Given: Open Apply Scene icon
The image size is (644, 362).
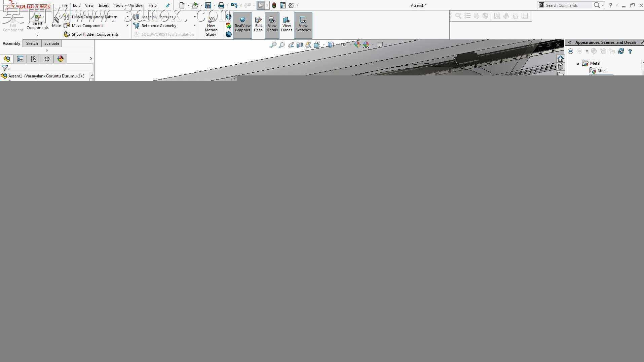Looking at the screenshot, I should point(366,45).
